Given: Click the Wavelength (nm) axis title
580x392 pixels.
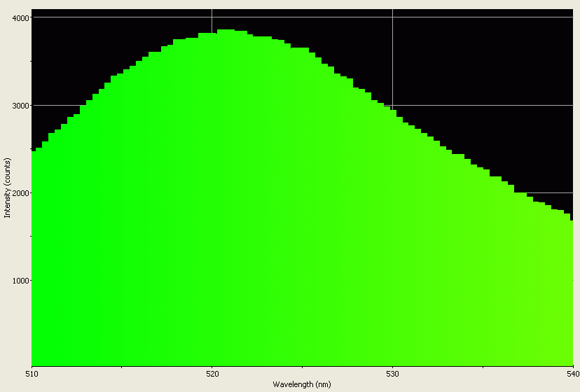Looking at the screenshot, I should (x=302, y=384).
